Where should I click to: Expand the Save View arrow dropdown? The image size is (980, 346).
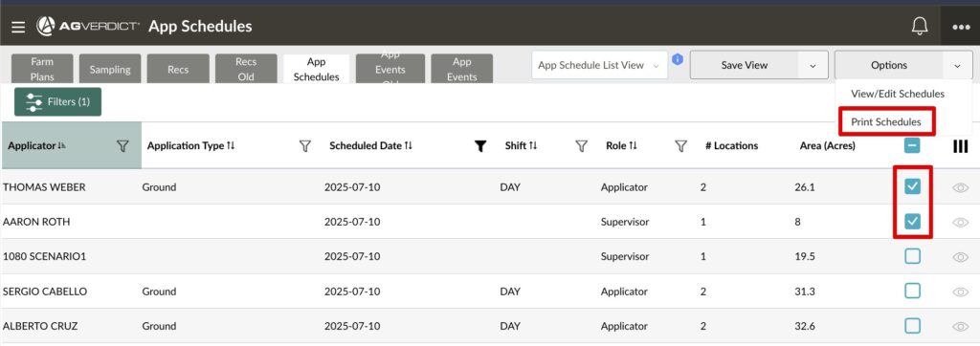pos(813,65)
